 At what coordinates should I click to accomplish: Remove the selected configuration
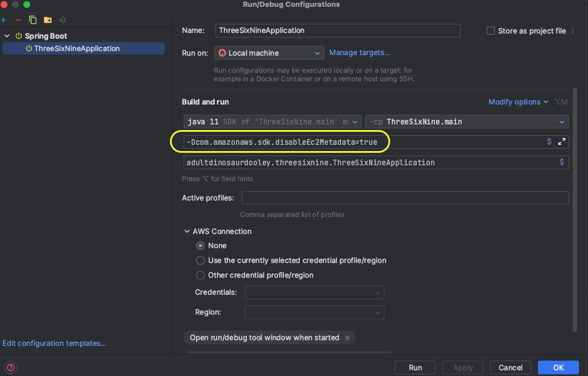point(18,19)
